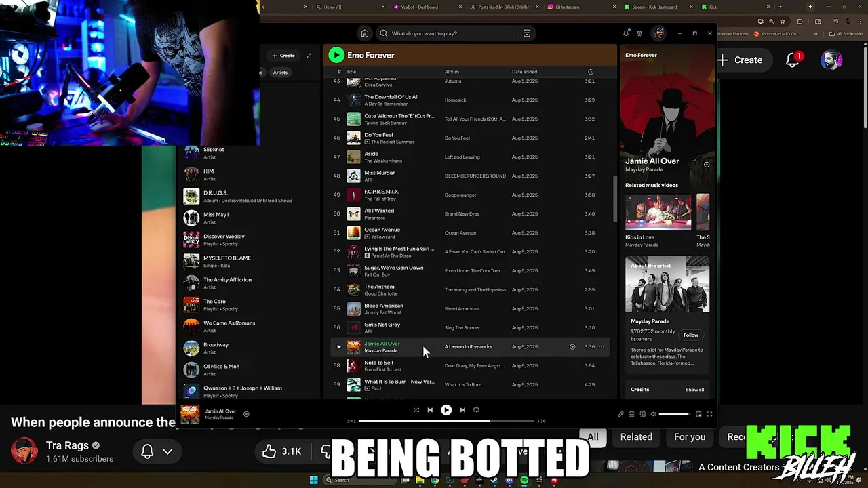Open more options for Jamie All Over row

(x=601, y=346)
